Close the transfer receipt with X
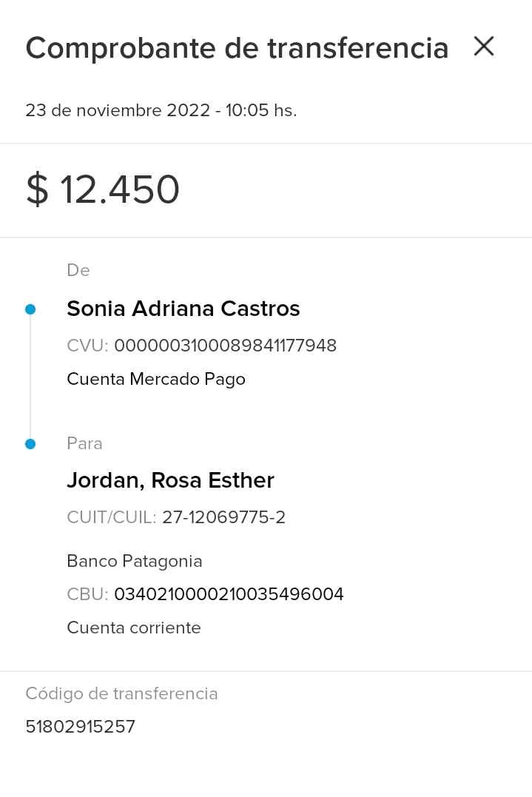Image resolution: width=532 pixels, height=797 pixels. pyautogui.click(x=484, y=47)
